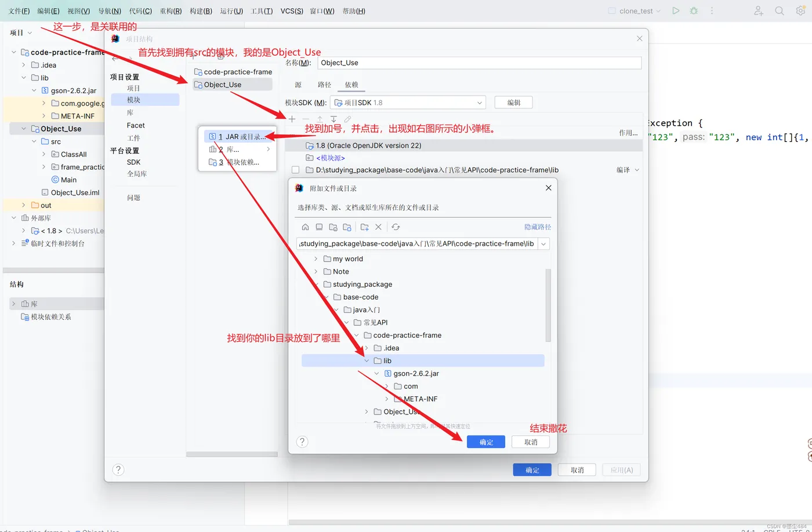Click the Main class icon in project tree

tap(55, 180)
